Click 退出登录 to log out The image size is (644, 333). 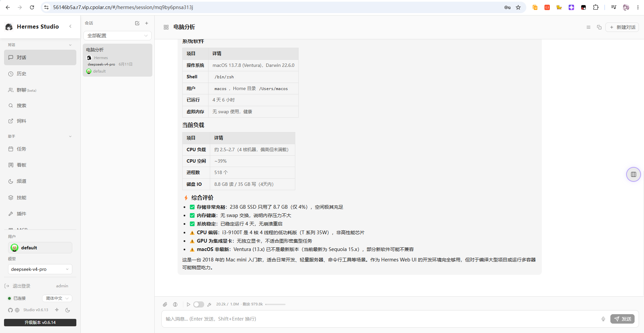(x=18, y=286)
